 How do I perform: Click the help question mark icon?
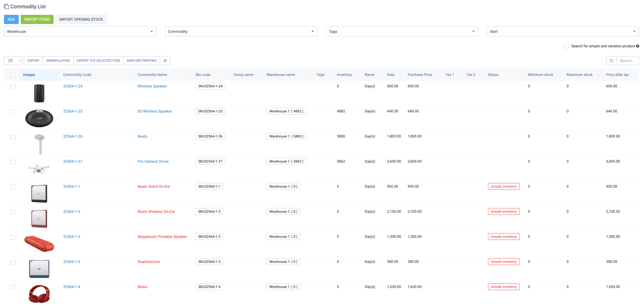(638, 46)
